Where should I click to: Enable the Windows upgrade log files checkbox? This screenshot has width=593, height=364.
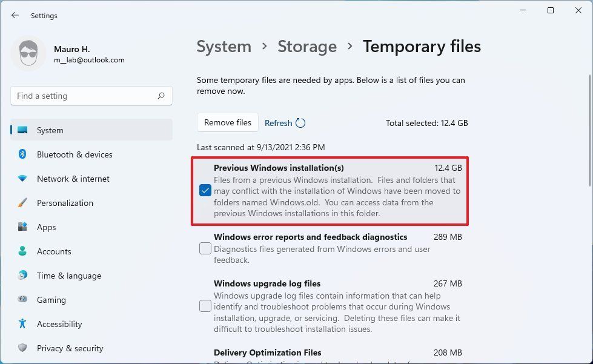click(205, 306)
